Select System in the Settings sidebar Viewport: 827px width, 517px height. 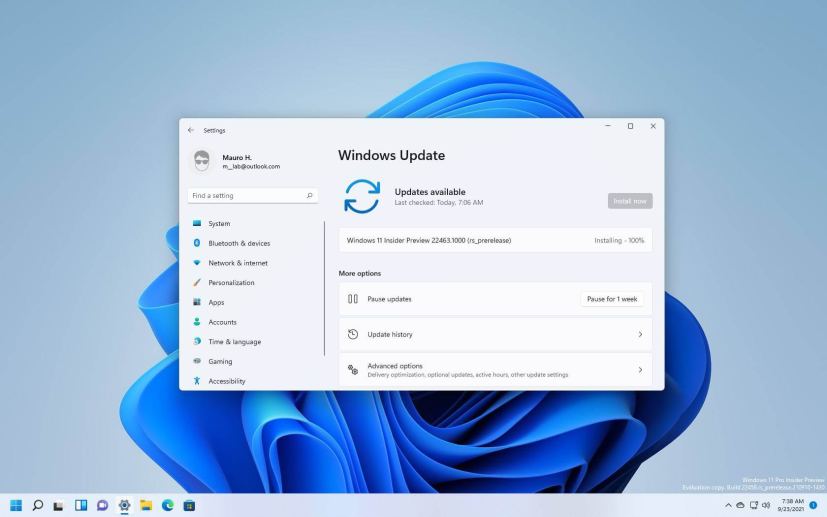click(x=218, y=223)
